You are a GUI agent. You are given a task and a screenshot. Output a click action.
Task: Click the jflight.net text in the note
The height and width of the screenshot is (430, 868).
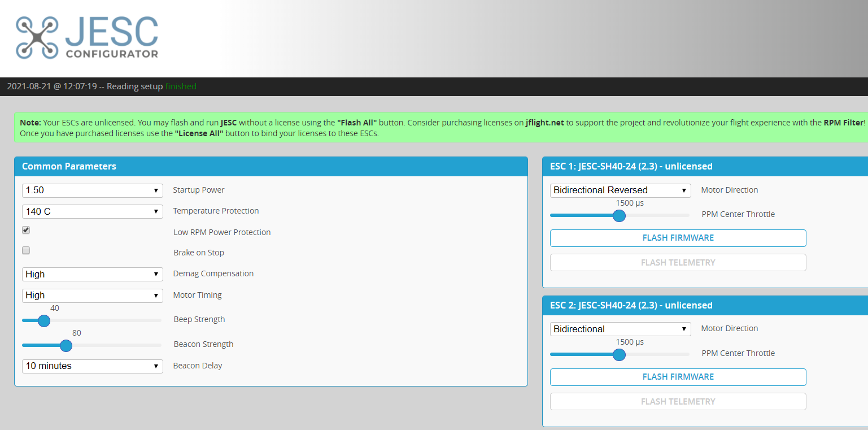(x=545, y=123)
